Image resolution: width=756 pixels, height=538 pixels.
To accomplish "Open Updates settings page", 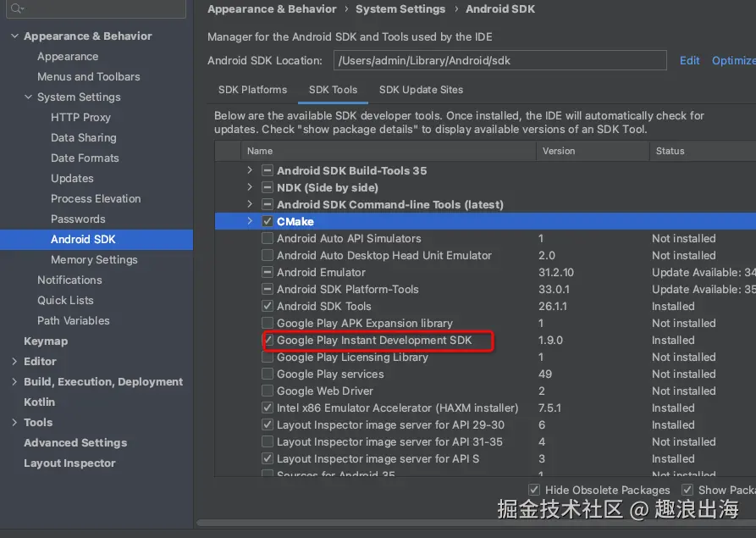I will (72, 178).
